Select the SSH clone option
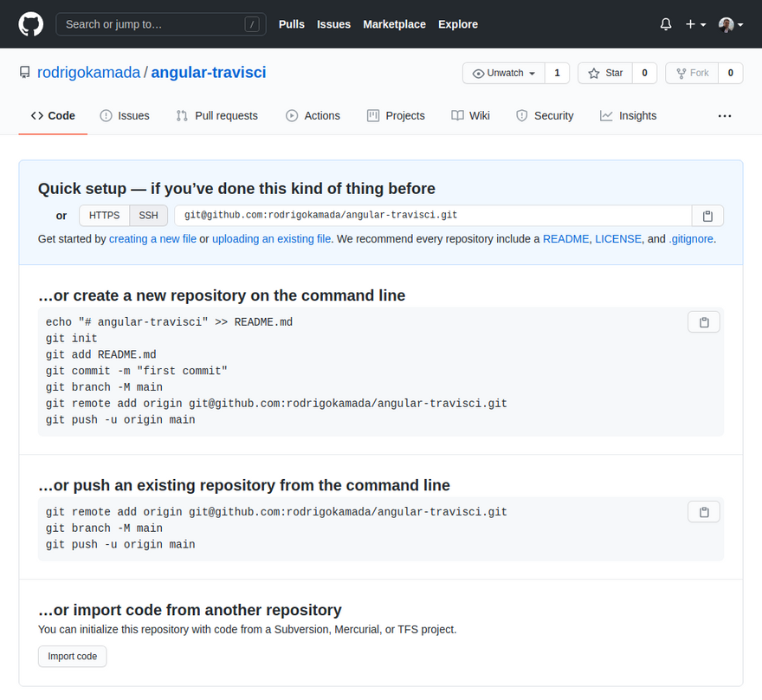 point(149,216)
